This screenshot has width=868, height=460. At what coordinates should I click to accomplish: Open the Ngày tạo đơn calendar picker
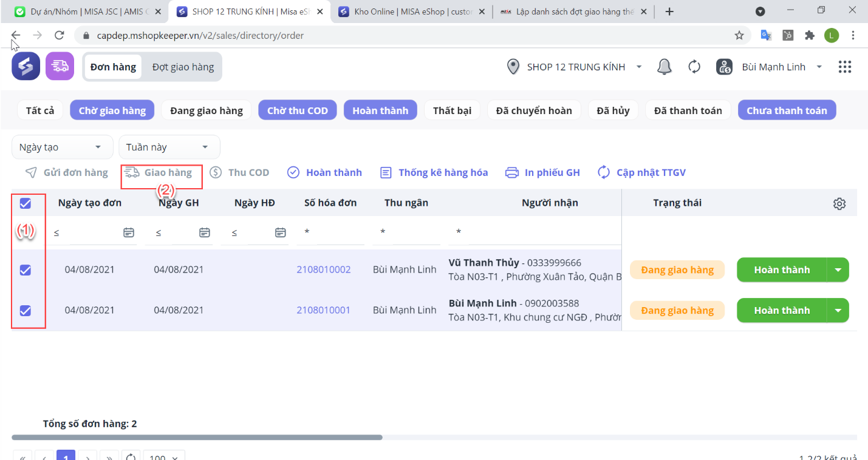(x=129, y=232)
